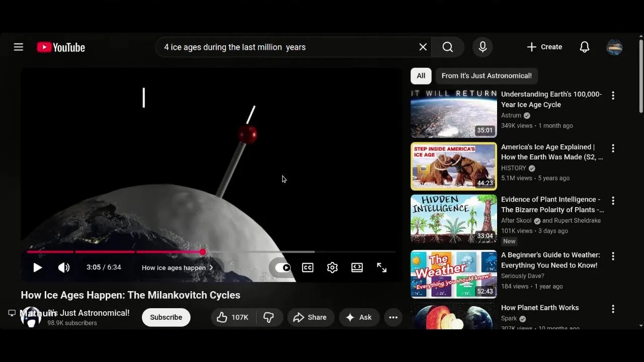Enter full screen mode

(382, 267)
